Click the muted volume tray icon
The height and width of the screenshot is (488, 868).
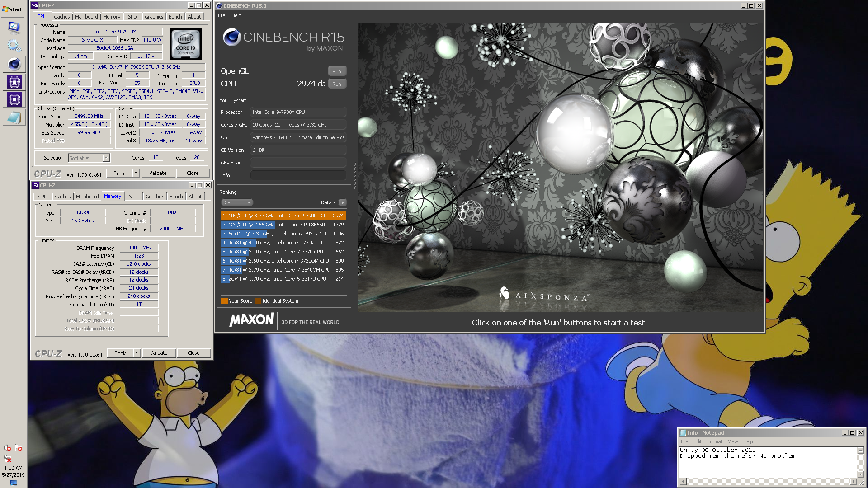8,448
